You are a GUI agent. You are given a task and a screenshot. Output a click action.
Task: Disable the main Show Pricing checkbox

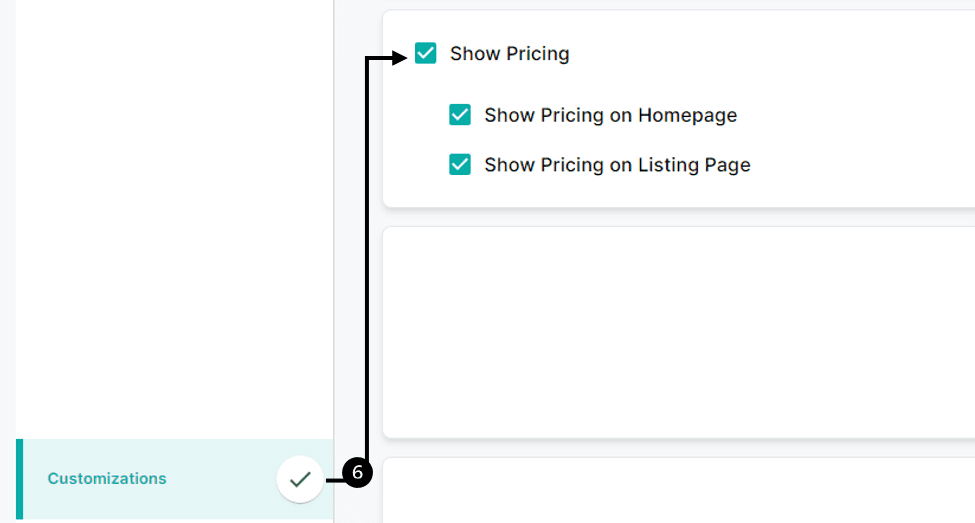coord(425,53)
